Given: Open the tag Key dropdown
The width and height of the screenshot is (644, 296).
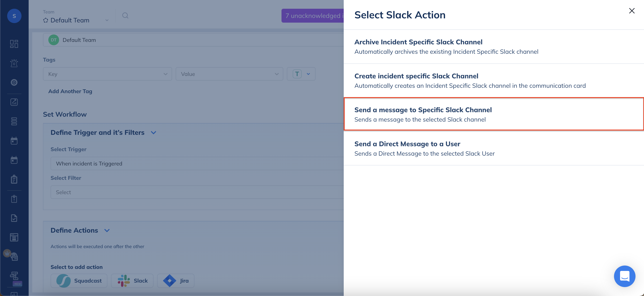Looking at the screenshot, I should tap(107, 74).
